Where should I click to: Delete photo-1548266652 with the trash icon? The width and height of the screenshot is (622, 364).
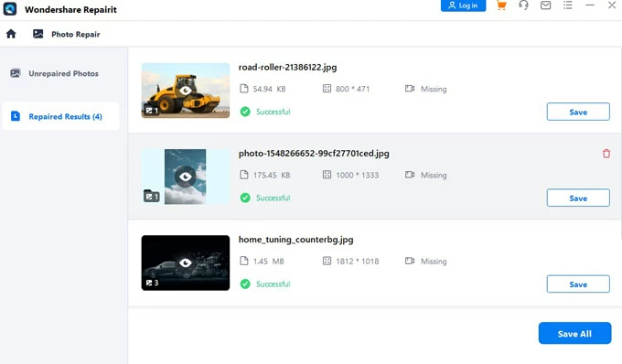coord(606,154)
